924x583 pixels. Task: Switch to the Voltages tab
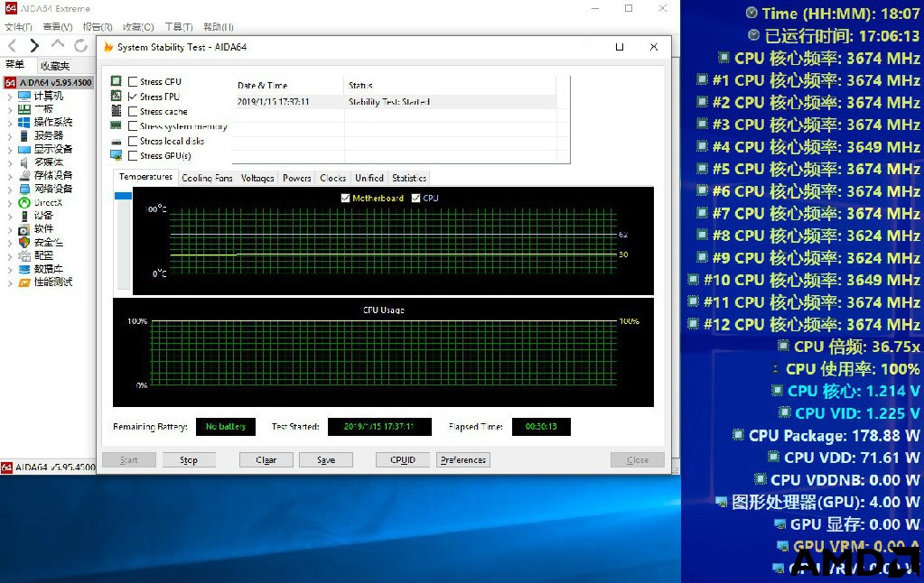click(x=257, y=178)
